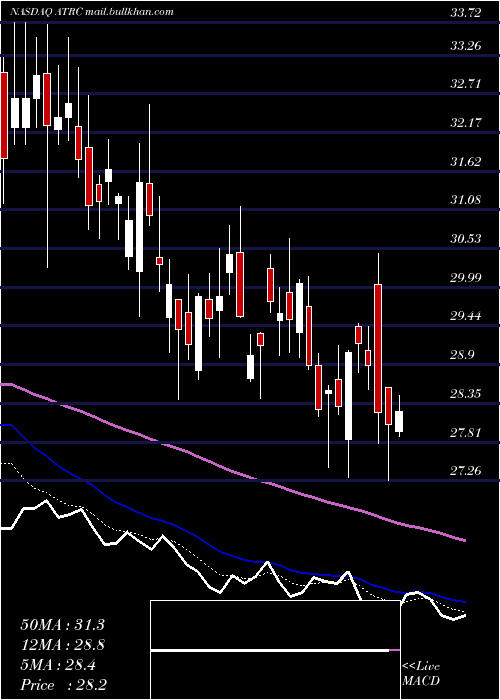The image size is (500, 700).
Task: Click the tall red candle spanning 28.35 to 29.99
Action: (378, 348)
